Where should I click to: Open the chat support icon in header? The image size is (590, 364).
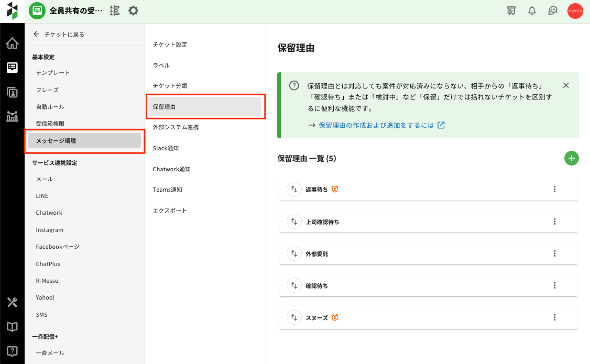tap(552, 10)
